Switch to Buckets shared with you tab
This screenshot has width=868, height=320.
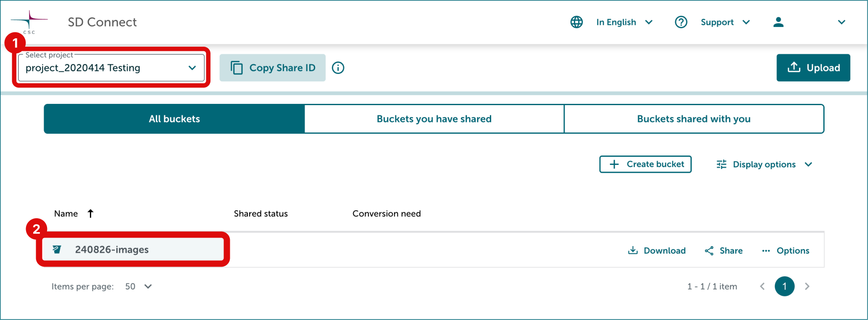click(694, 119)
